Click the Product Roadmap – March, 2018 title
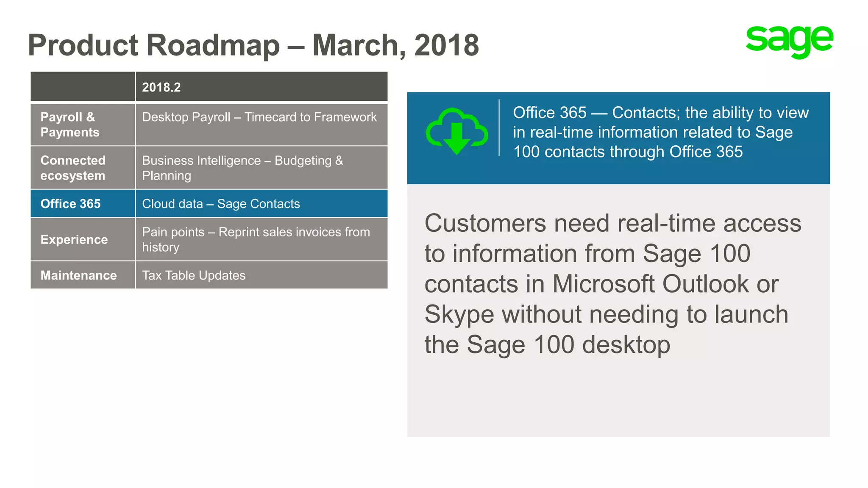Image resolution: width=868 pixels, height=488 pixels. tap(253, 45)
